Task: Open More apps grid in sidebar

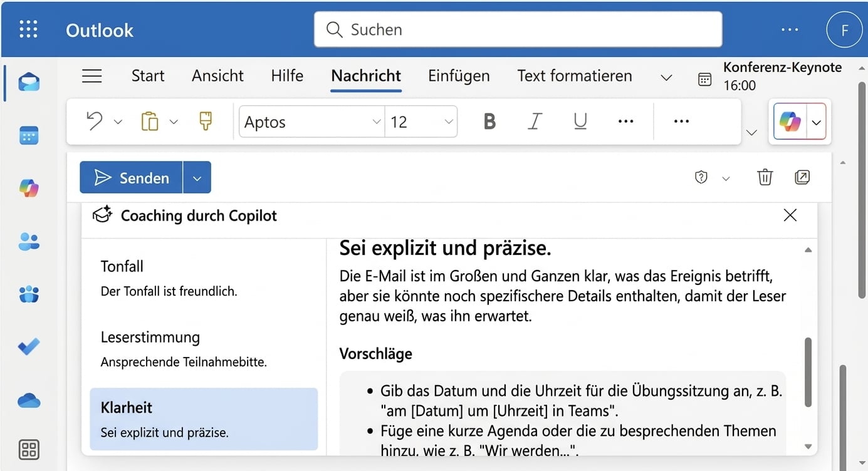Action: tap(29, 449)
